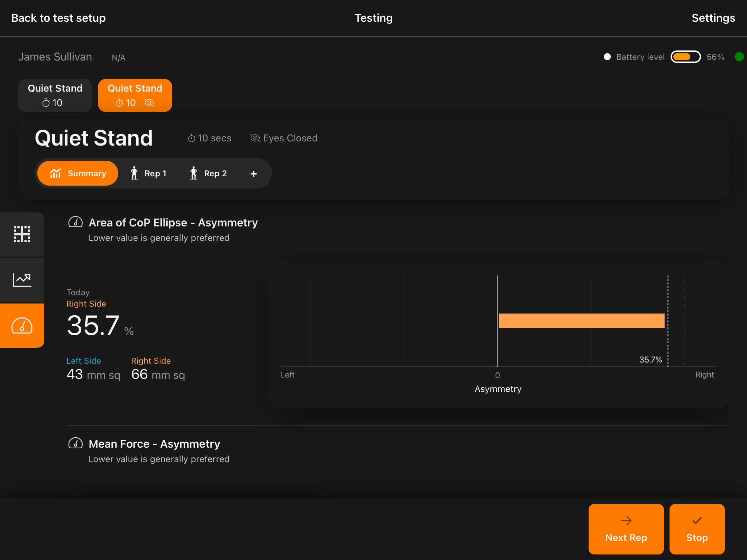
Task: Add a new rep with the plus button
Action: (x=253, y=173)
